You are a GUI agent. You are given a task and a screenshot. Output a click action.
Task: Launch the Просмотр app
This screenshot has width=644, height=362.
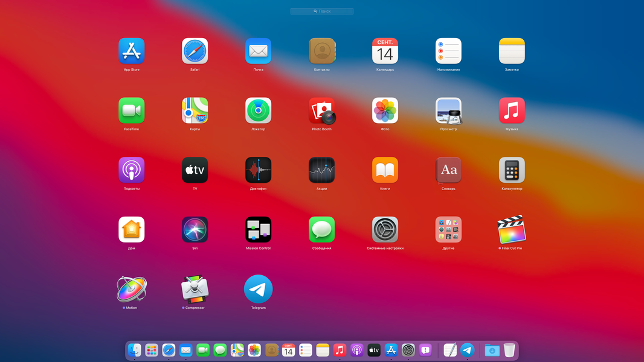tap(448, 110)
